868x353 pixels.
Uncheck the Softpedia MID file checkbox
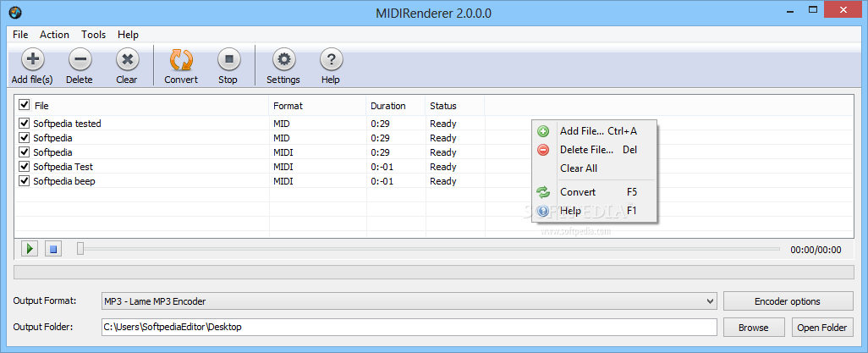click(25, 137)
